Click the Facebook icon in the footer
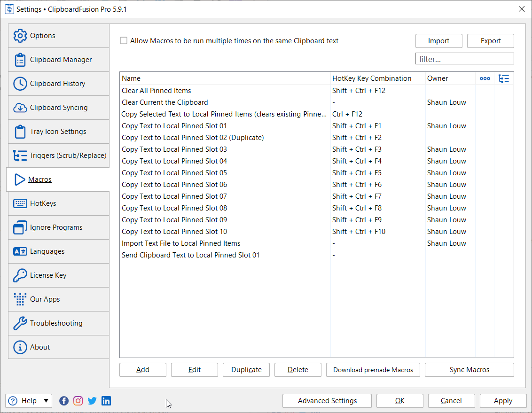 click(x=64, y=401)
